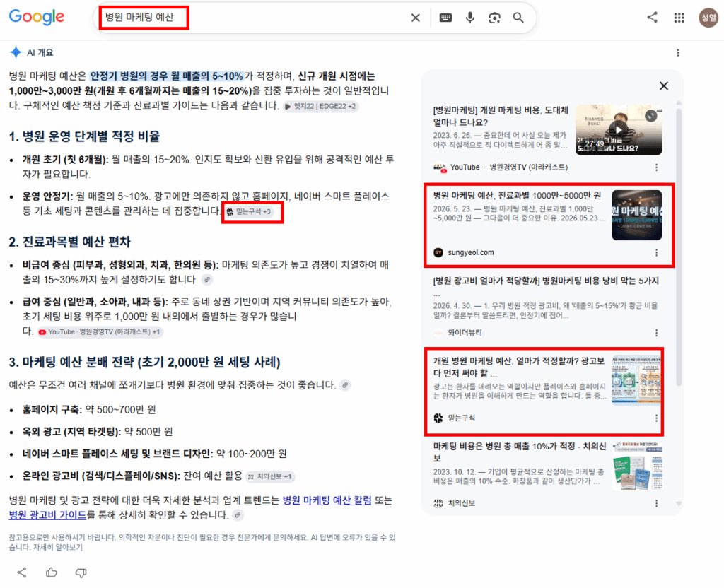The height and width of the screenshot is (588, 724).
Task: Clear the search box with the X icon
Action: click(416, 18)
